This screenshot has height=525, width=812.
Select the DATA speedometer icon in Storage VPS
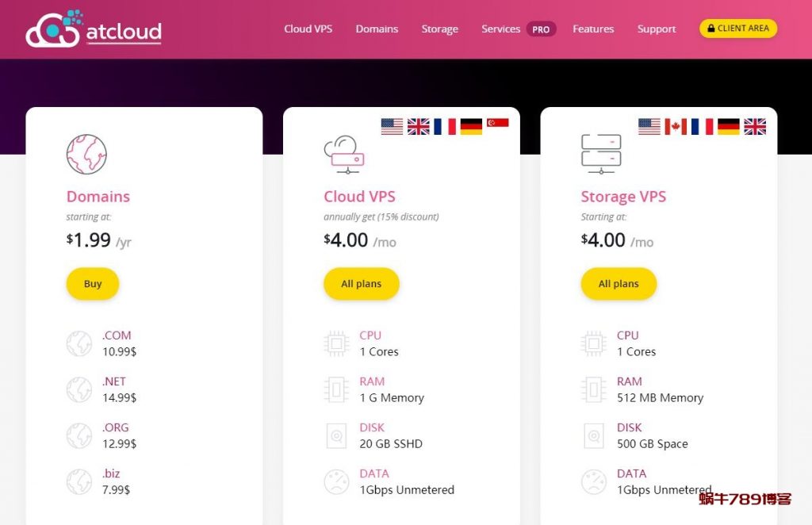[x=593, y=481]
